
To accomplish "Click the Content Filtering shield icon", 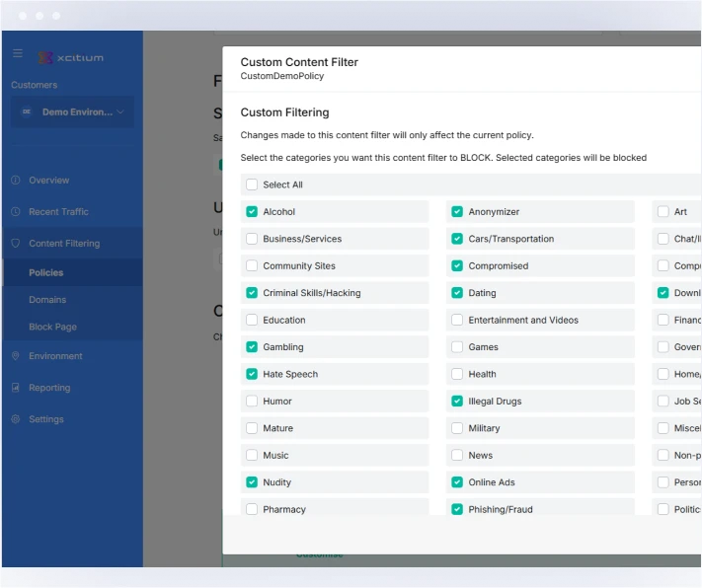I will [x=16, y=244].
